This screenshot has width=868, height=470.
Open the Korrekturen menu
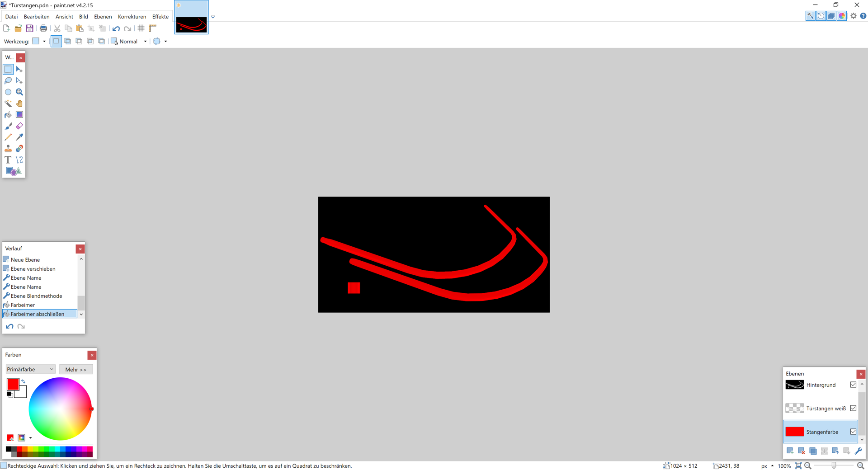coord(132,17)
